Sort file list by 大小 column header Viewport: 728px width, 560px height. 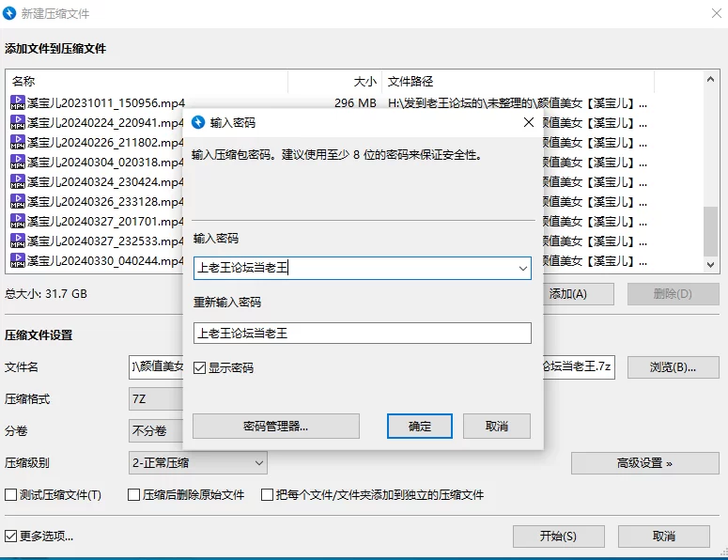[x=334, y=82]
